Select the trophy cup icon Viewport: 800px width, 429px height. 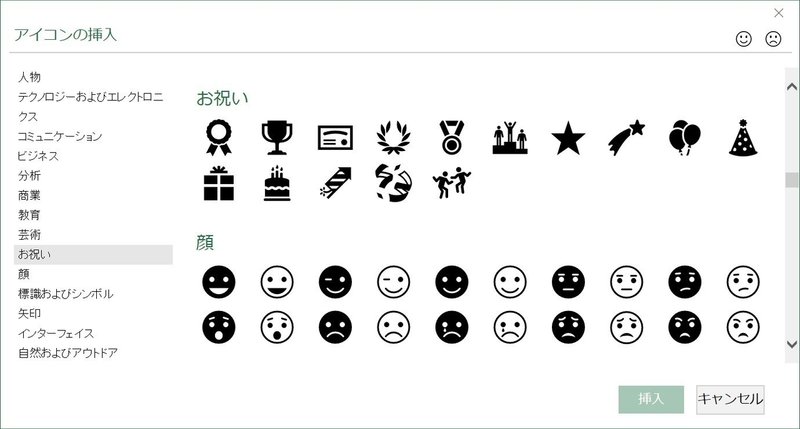(277, 138)
